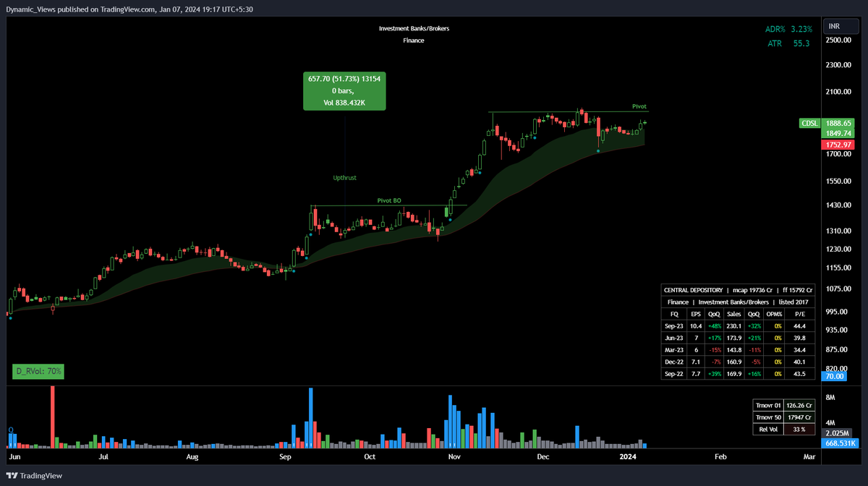The image size is (868, 486).
Task: Click the Mar-23 quarter cell
Action: pyautogui.click(x=674, y=351)
